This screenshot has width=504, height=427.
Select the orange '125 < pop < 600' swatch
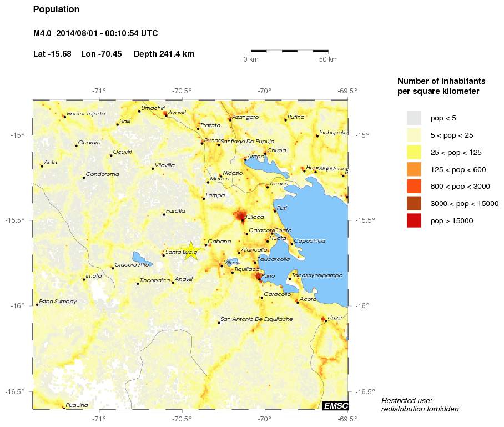click(414, 169)
